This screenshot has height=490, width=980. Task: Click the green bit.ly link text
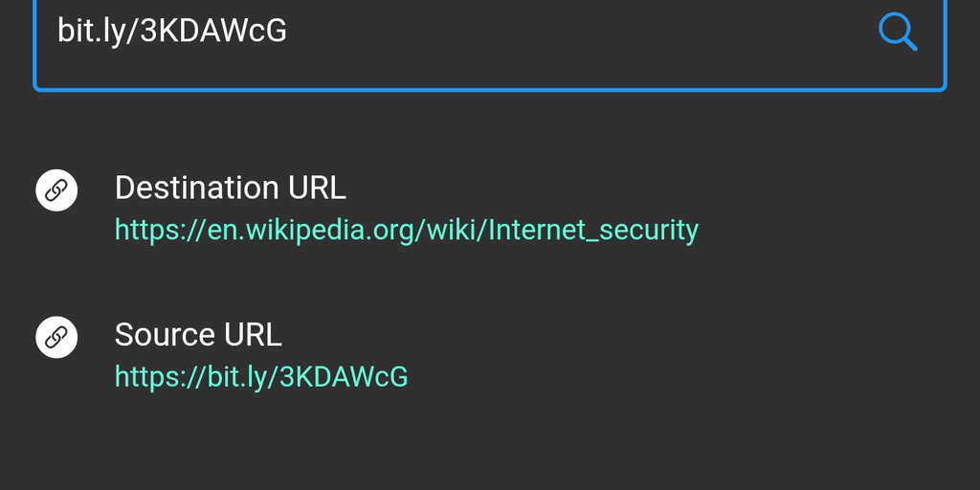(x=261, y=377)
